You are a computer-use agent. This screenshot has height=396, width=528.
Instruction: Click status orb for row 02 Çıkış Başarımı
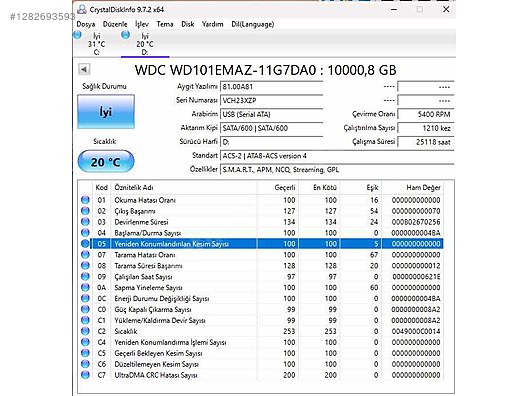pyautogui.click(x=86, y=211)
